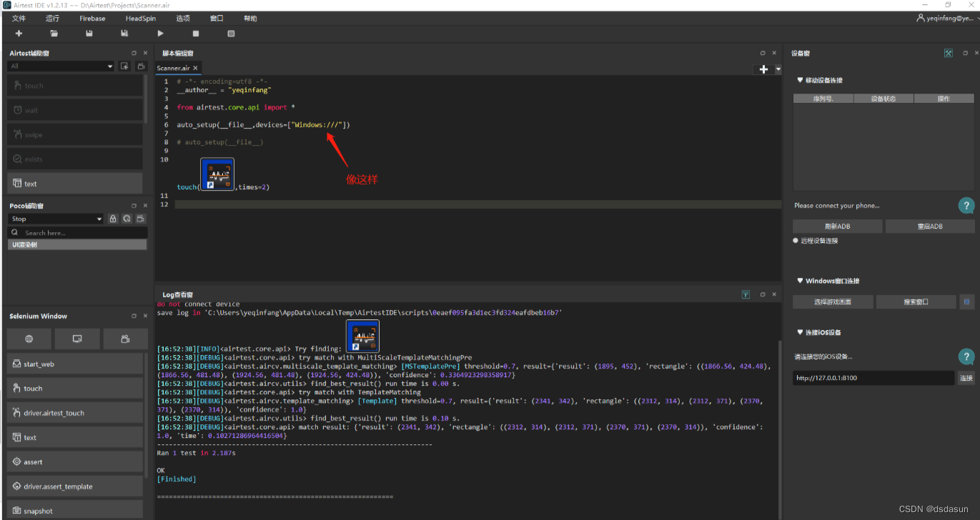Click the help icon next to Please connect your phone
This screenshot has width=980, height=520.
pyautogui.click(x=966, y=206)
